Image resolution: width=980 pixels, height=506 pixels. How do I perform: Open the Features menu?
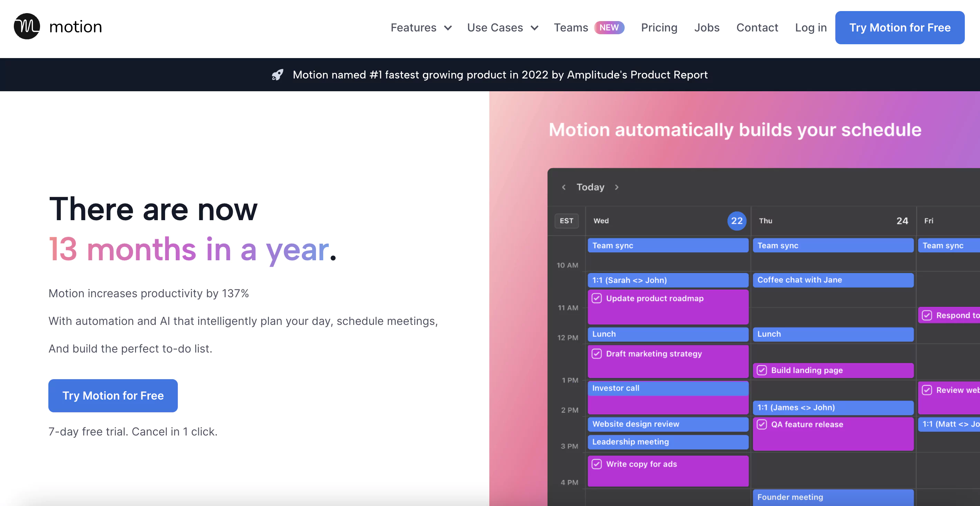tap(414, 27)
